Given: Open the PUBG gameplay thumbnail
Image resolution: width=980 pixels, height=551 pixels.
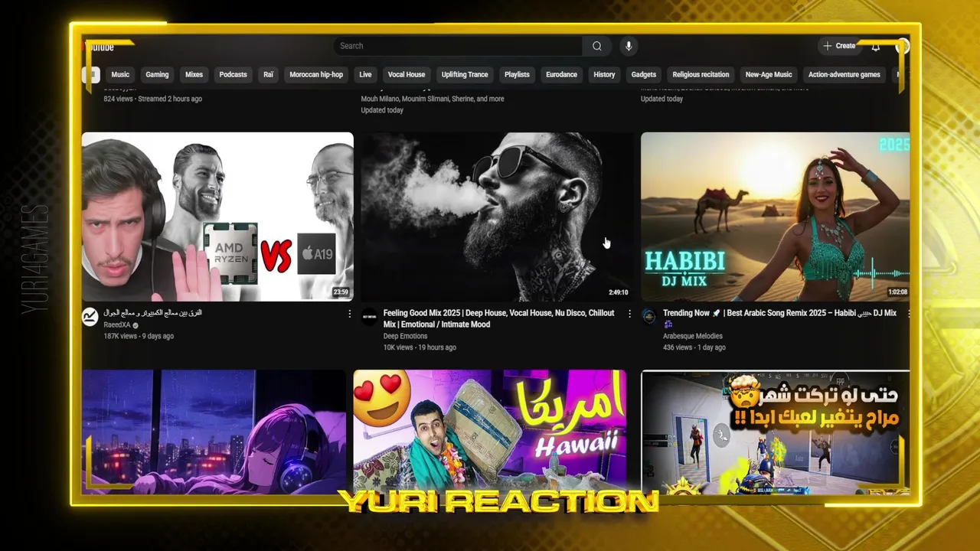Looking at the screenshot, I should coord(775,432).
